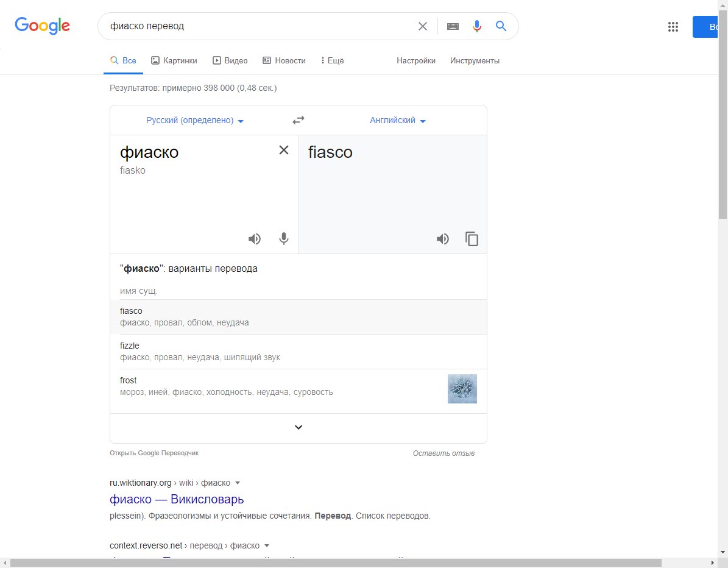Open Инструменты
The width and height of the screenshot is (728, 568).
475,61
